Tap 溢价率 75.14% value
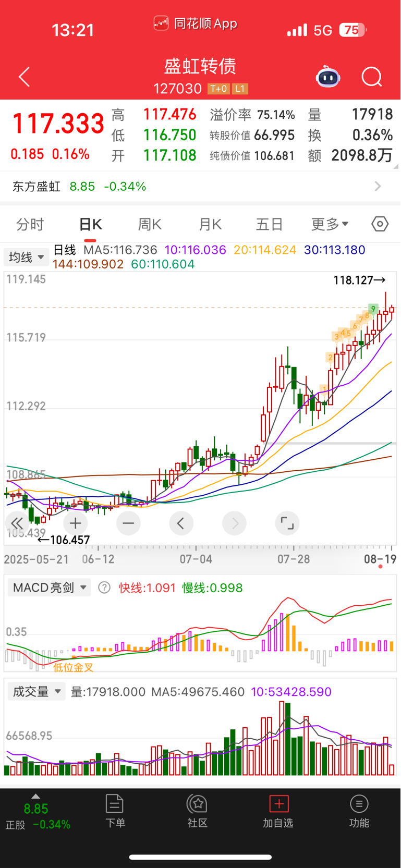The width and height of the screenshot is (401, 868). coord(276,115)
